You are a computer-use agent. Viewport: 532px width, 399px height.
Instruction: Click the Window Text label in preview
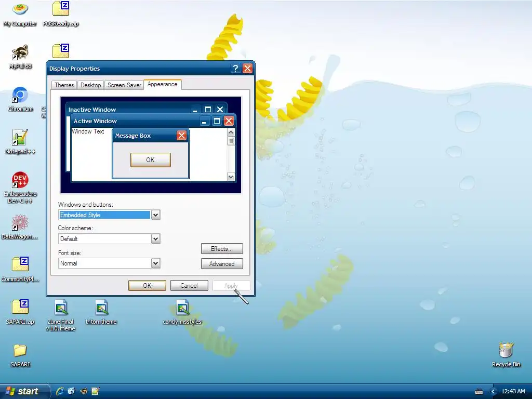(x=88, y=131)
